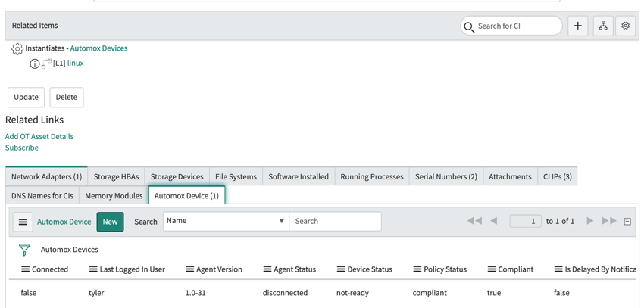Add a related item with the plus button
This screenshot has width=644, height=308.
[578, 26]
